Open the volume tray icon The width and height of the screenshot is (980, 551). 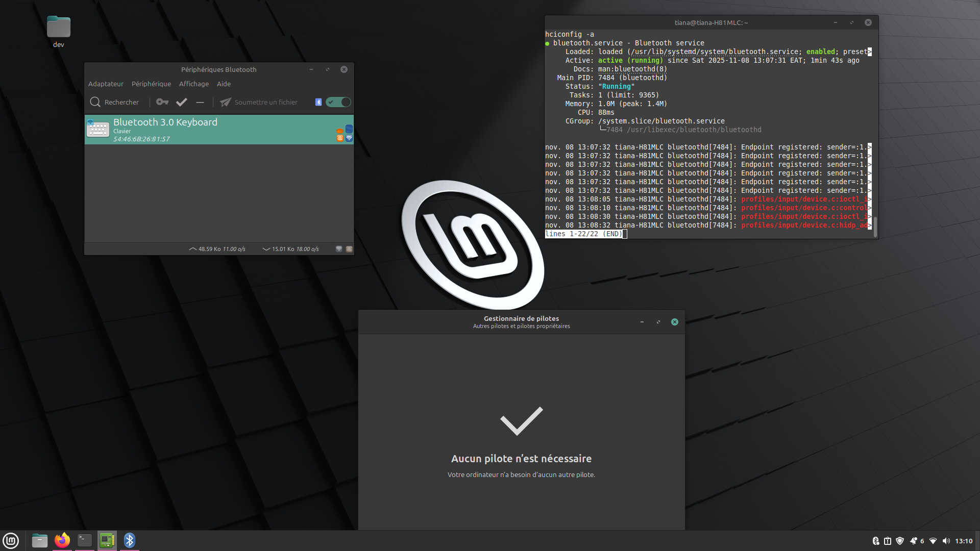pyautogui.click(x=946, y=541)
